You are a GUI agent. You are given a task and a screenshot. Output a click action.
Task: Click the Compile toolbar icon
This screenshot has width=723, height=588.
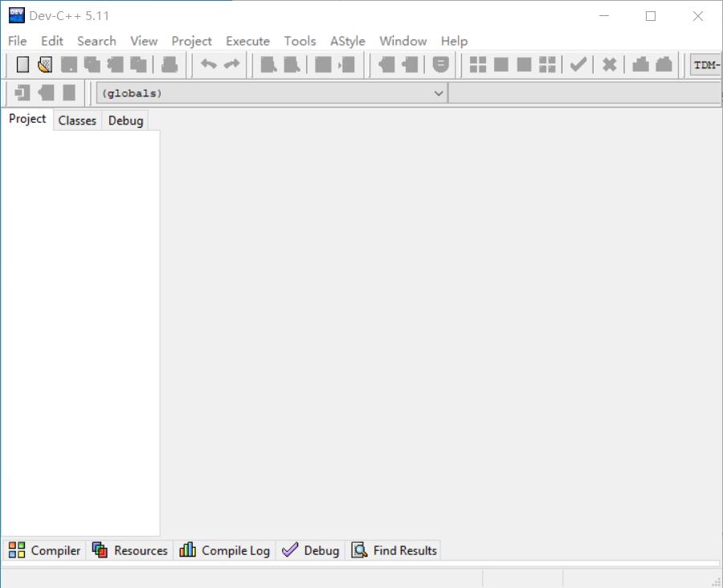click(478, 64)
